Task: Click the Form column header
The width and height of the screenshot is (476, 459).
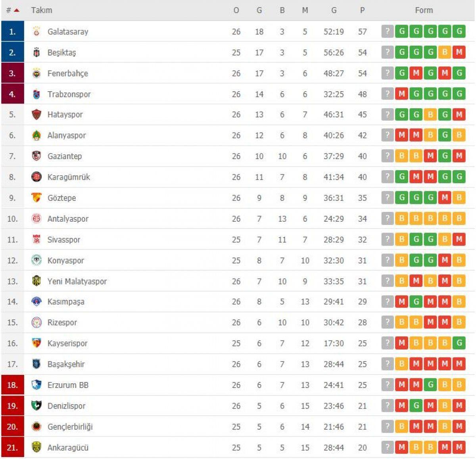Action: tap(424, 10)
